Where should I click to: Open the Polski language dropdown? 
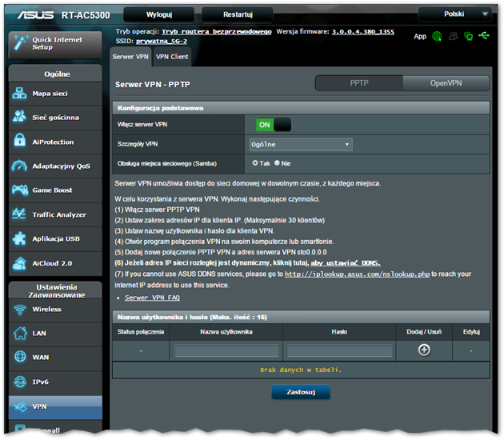pyautogui.click(x=455, y=14)
